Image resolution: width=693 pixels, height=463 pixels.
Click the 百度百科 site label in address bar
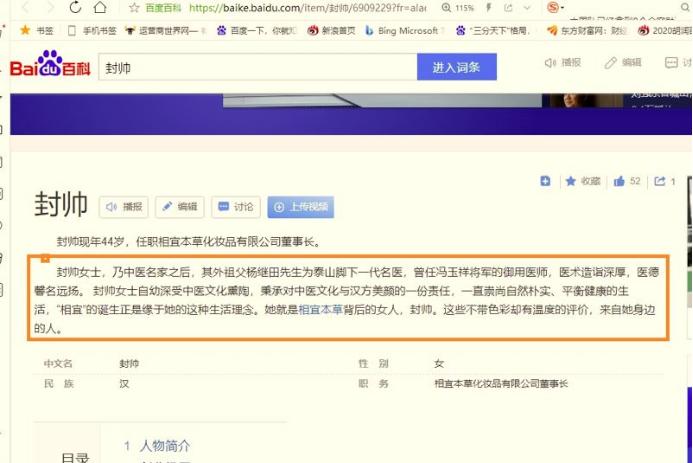pos(163,8)
